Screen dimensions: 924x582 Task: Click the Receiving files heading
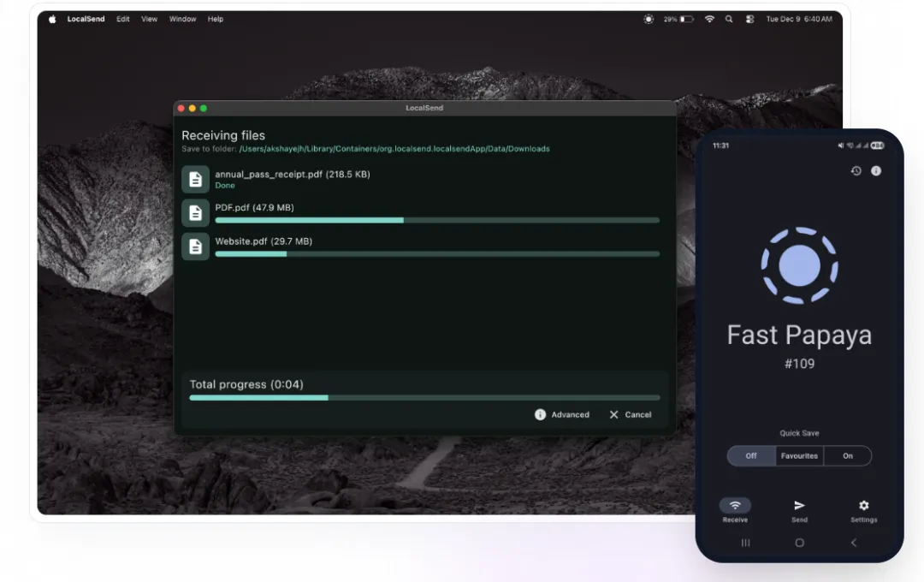223,135
